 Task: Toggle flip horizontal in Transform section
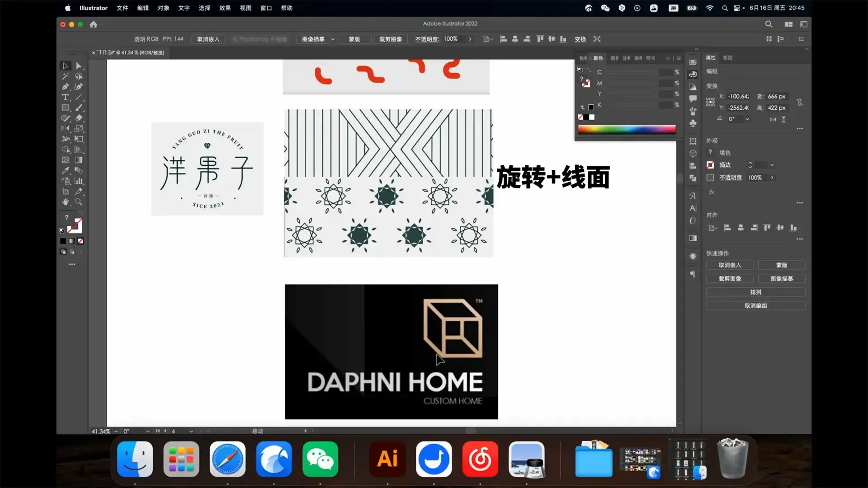773,119
